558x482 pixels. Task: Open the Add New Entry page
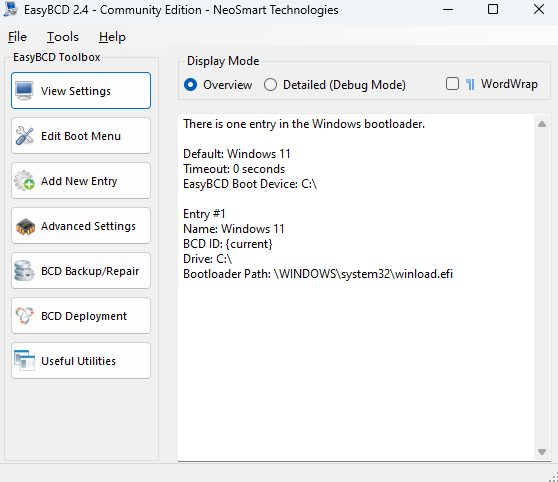pyautogui.click(x=81, y=180)
